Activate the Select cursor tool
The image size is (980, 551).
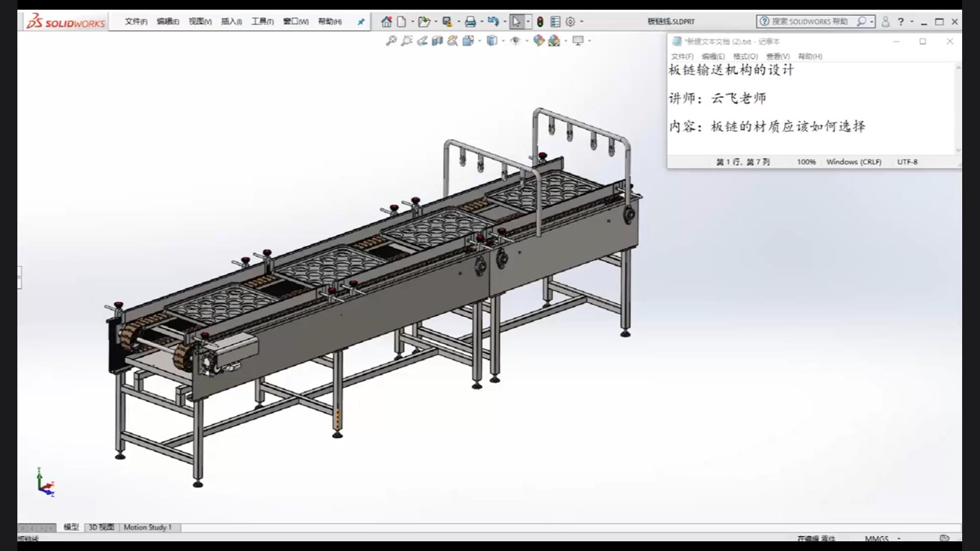click(516, 21)
